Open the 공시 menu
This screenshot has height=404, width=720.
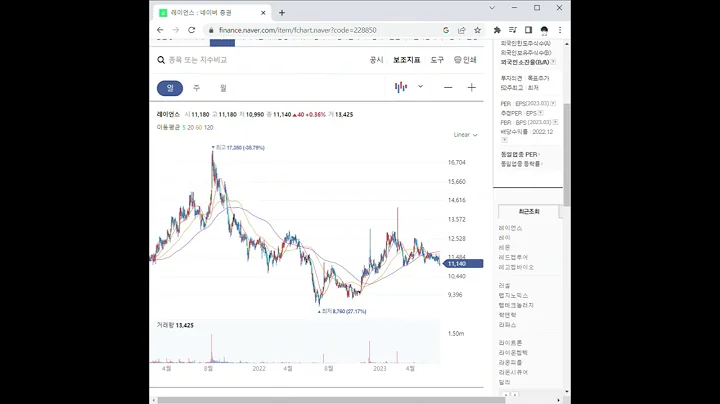click(x=377, y=60)
